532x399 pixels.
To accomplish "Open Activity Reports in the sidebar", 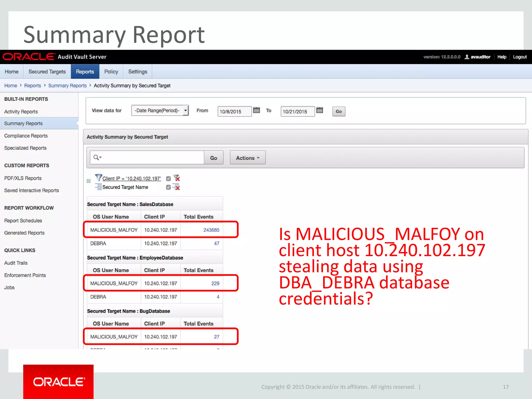I will click(21, 111).
